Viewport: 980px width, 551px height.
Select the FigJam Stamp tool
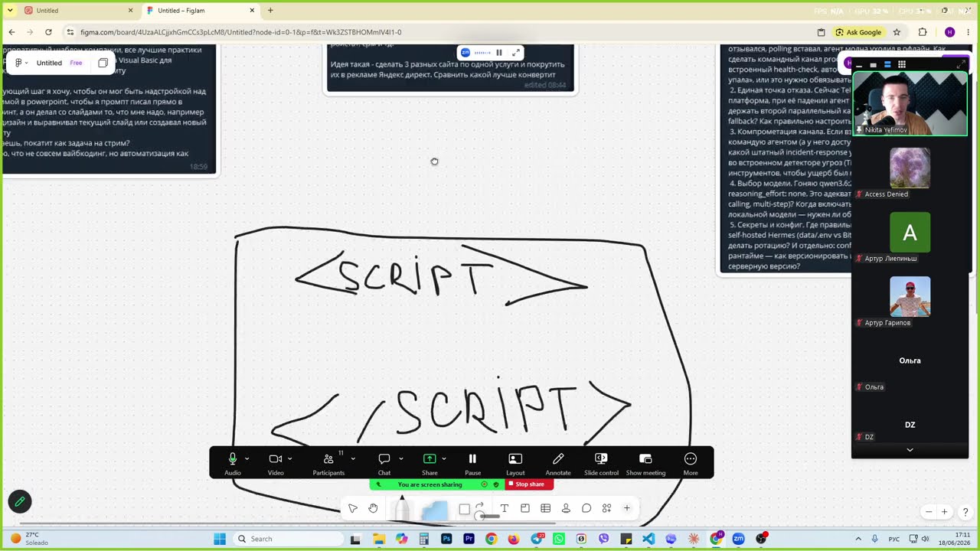click(566, 508)
